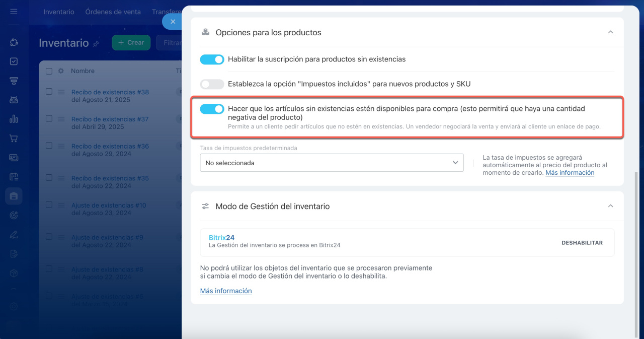Open the Tasa de impuestos predeterminada dropdown

[332, 163]
